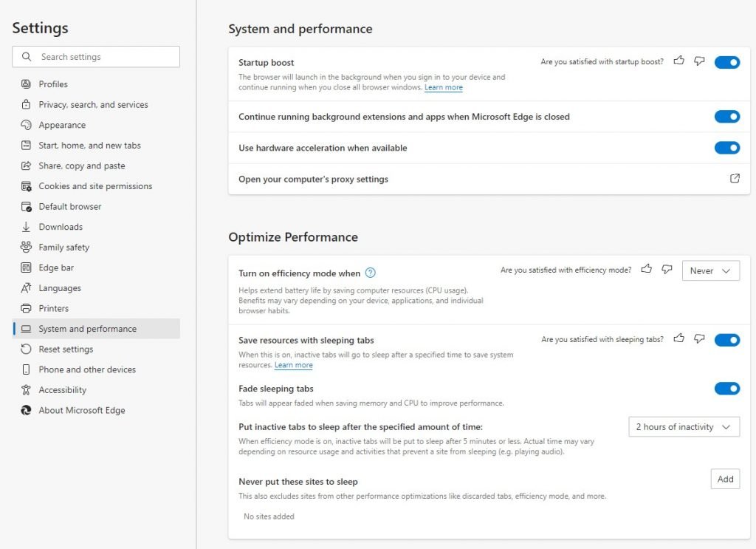
Task: Give thumbs down for efficiency mode
Action: tap(667, 269)
